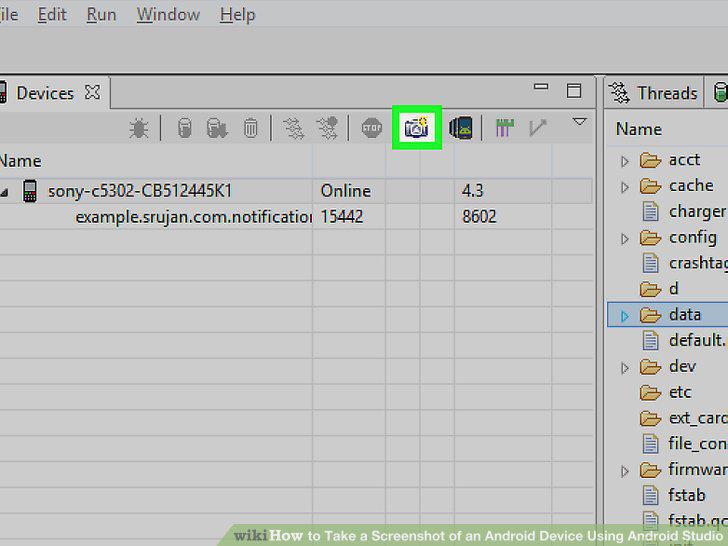
Task: Click the sony device phone icon
Action: tap(30, 191)
